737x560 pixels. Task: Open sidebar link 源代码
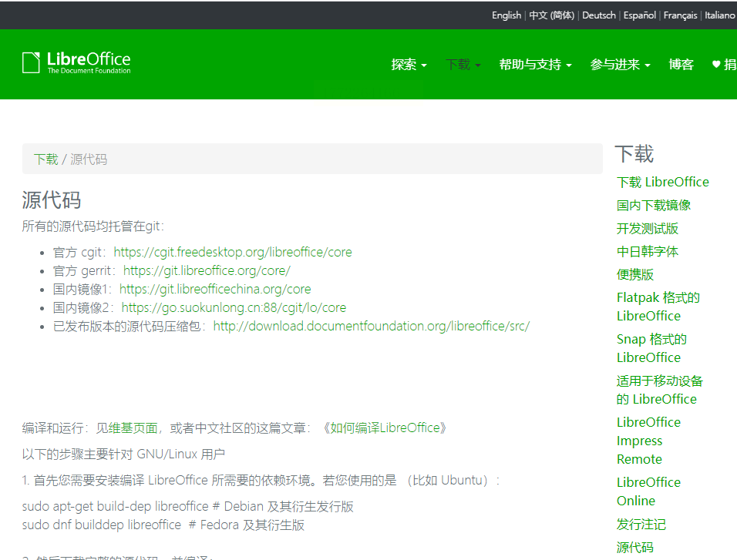coord(635,548)
